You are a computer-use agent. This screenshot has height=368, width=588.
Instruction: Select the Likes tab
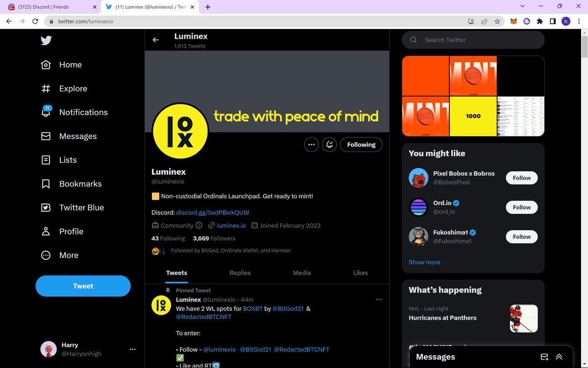pyautogui.click(x=360, y=273)
